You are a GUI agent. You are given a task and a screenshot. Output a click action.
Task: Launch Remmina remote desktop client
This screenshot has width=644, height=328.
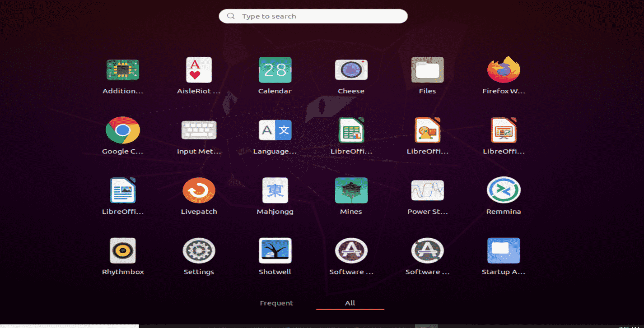click(504, 190)
